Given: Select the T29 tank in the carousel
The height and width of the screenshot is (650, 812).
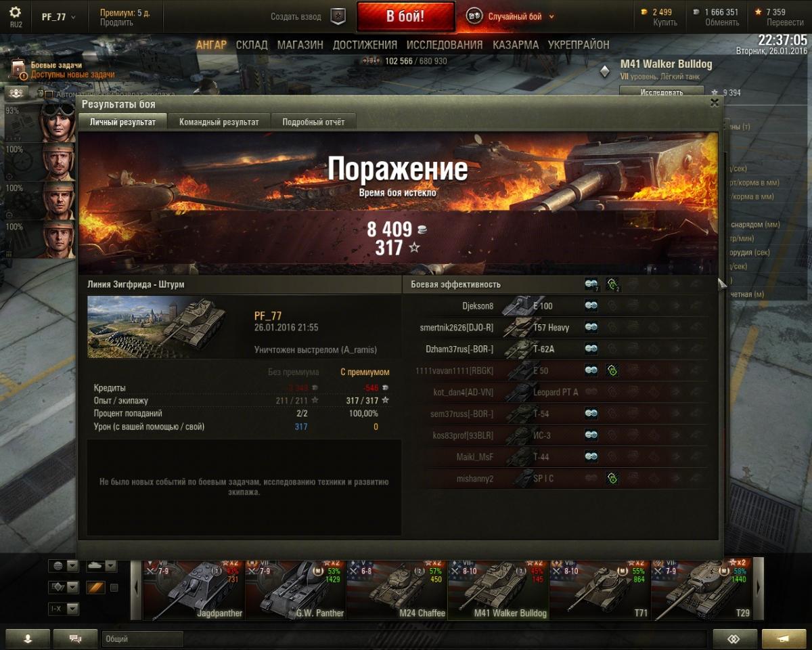Looking at the screenshot, I should (701, 588).
